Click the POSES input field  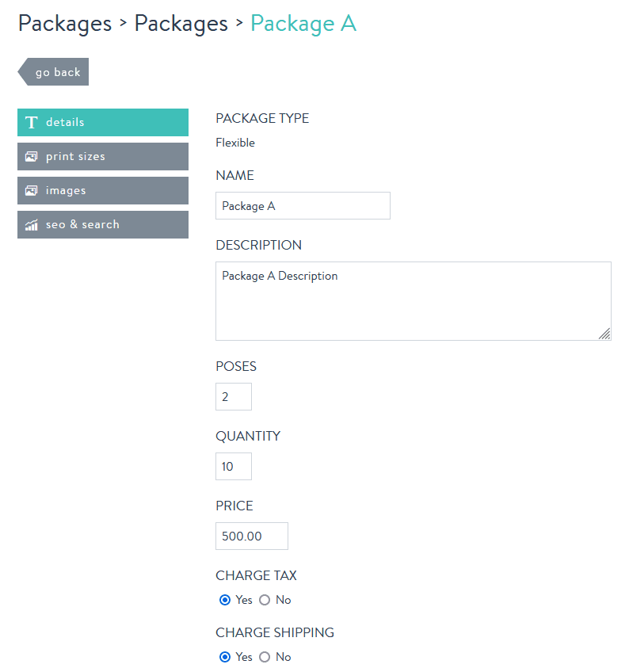[233, 396]
